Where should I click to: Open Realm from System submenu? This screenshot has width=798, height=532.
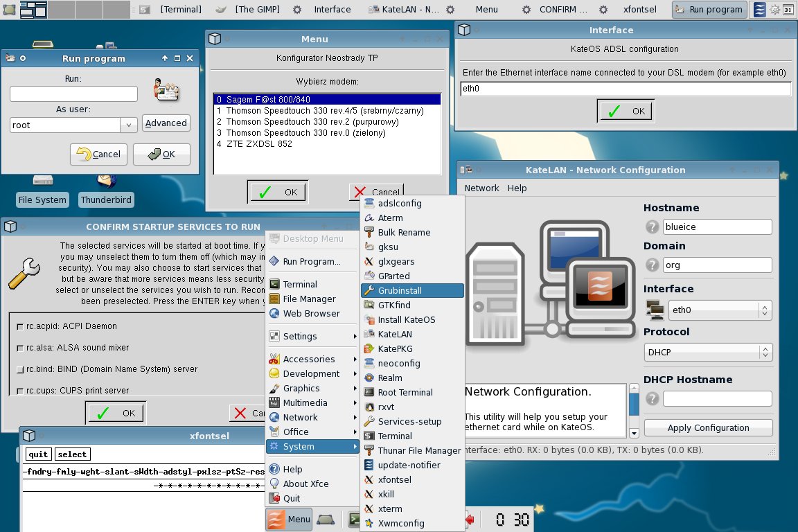412,378
